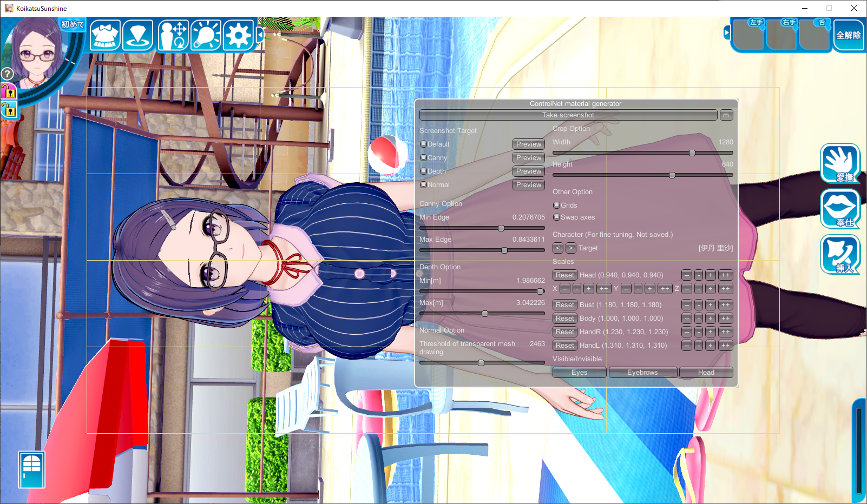Adjust the Depth Min[m] slider

click(x=482, y=291)
